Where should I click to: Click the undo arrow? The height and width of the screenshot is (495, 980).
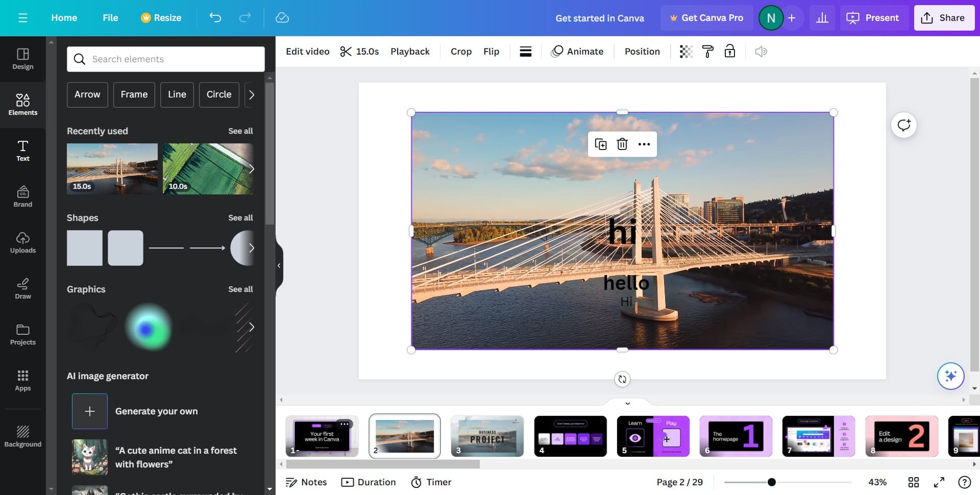[215, 18]
